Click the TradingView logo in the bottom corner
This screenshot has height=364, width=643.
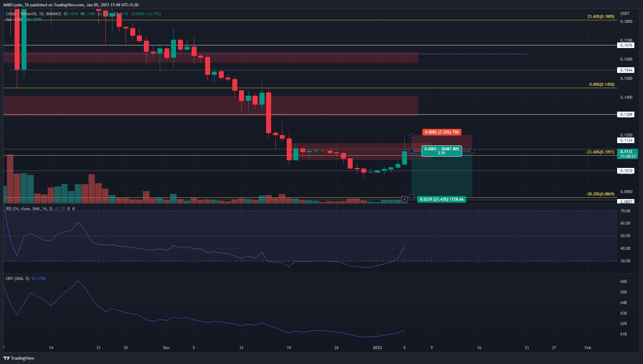click(x=19, y=358)
